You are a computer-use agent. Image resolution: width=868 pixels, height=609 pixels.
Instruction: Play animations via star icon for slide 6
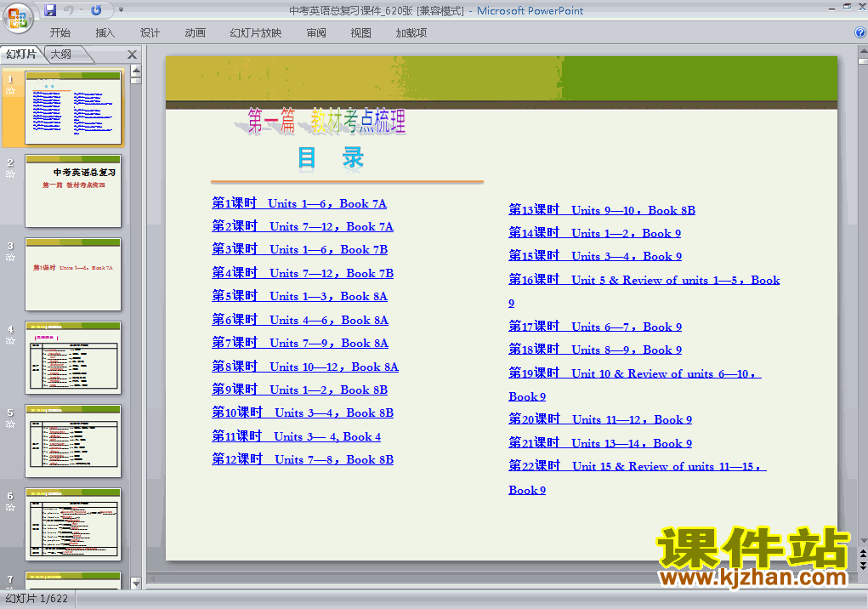(10, 508)
